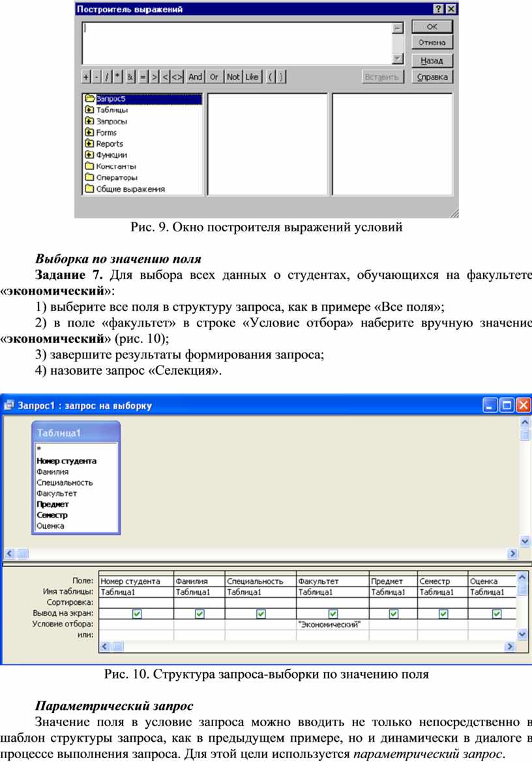Maximize the Запрос1 query window
This screenshot has width=532, height=762.
pos(507,405)
